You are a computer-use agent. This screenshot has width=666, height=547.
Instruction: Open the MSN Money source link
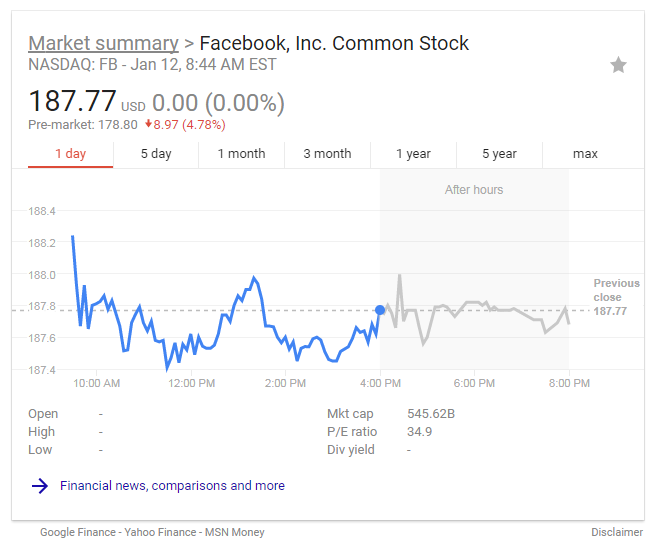coord(236,533)
